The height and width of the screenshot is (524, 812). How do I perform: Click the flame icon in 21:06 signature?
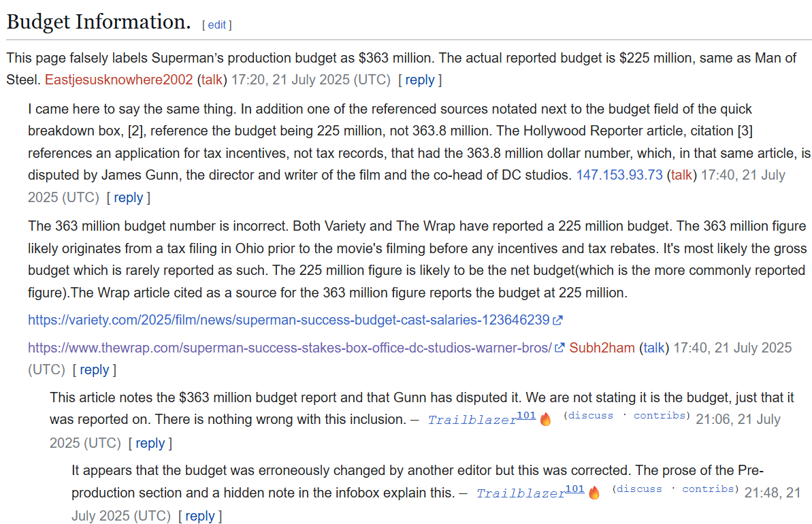(545, 419)
